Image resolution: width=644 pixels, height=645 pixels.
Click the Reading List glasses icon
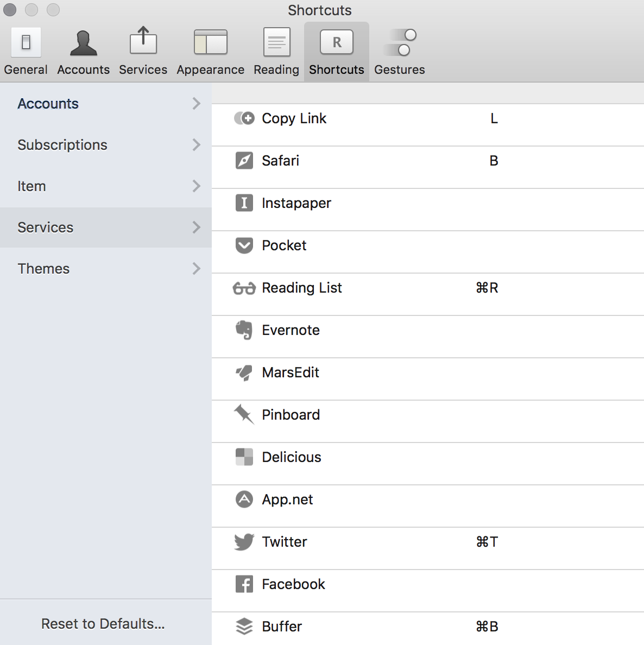(244, 288)
